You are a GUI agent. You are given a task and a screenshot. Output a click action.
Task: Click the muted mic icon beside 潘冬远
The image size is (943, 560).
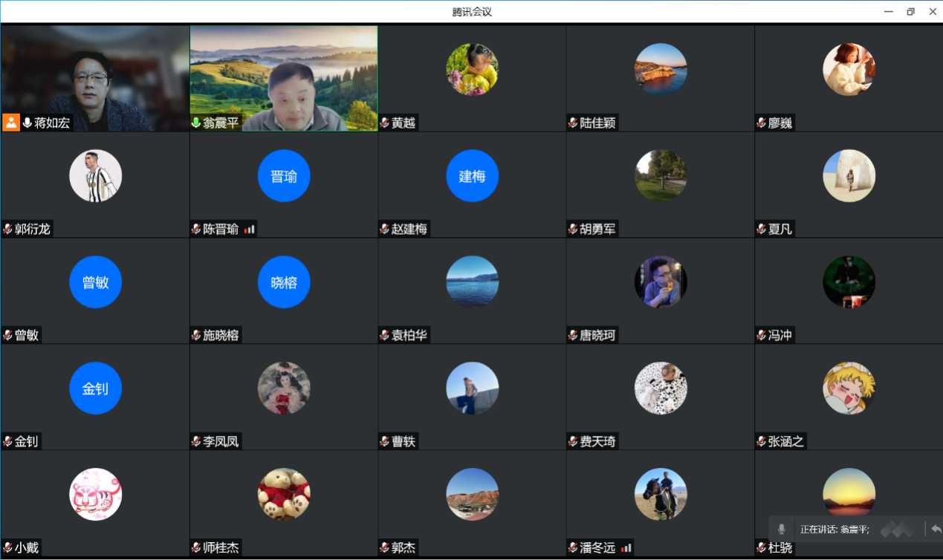tap(574, 547)
